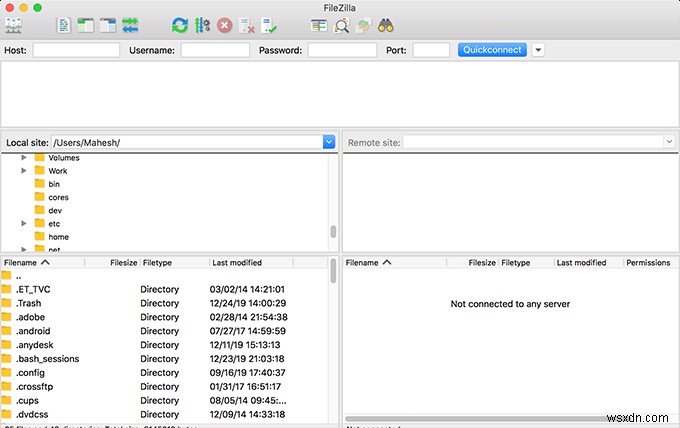Select the .cups directory row
The image size is (680, 428).
(x=165, y=400)
